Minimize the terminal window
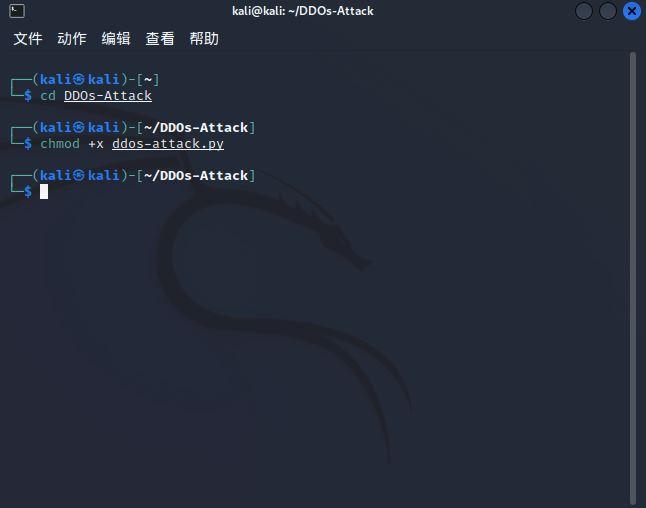Screen dimensions: 646x508 pos(584,11)
